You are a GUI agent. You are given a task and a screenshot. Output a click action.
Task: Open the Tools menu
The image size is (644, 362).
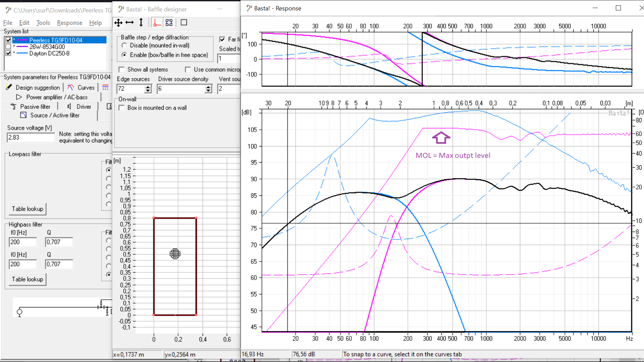[x=43, y=23]
